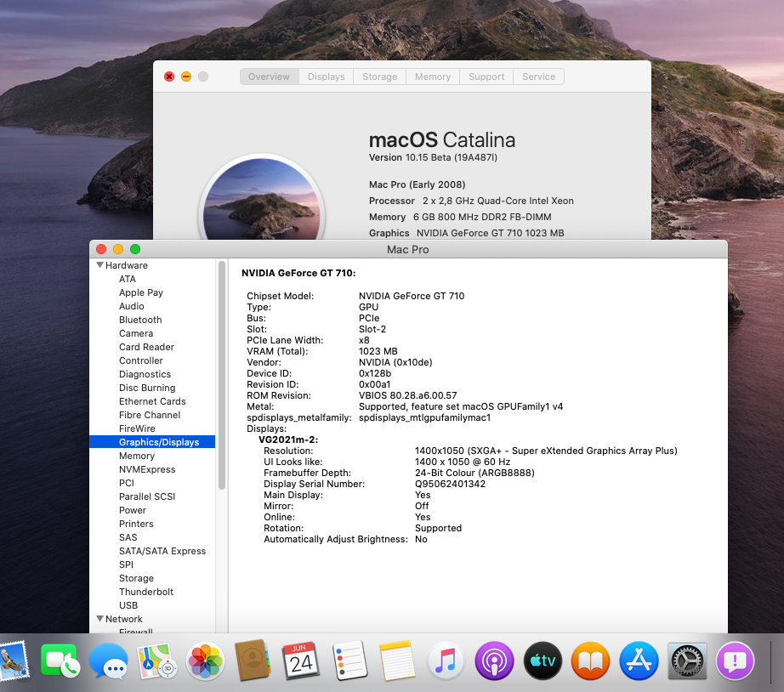
Task: Click the sidebar vertical scrollbar
Action: click(x=222, y=375)
